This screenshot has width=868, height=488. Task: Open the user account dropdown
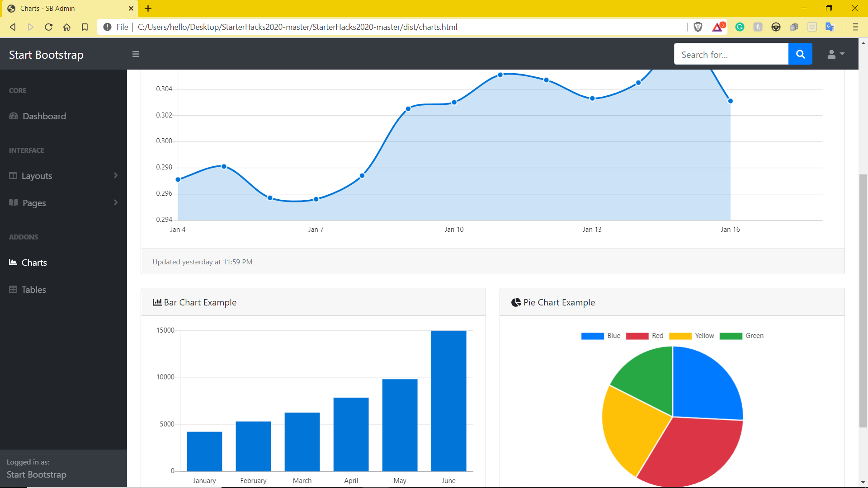point(835,54)
